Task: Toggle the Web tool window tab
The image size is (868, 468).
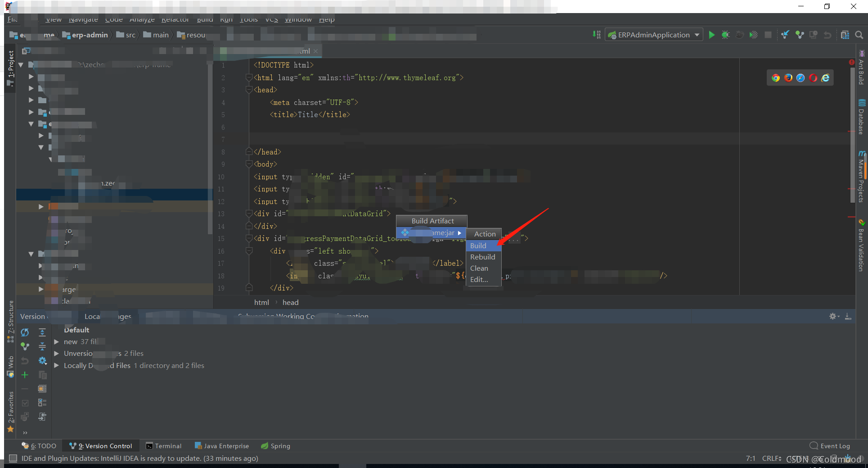Action: pyautogui.click(x=10, y=367)
